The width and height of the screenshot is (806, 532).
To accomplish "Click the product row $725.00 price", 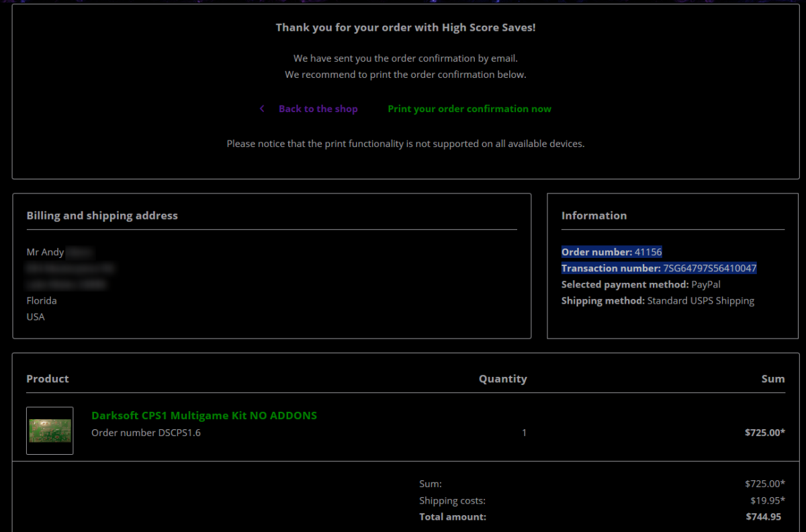I will pyautogui.click(x=765, y=433).
